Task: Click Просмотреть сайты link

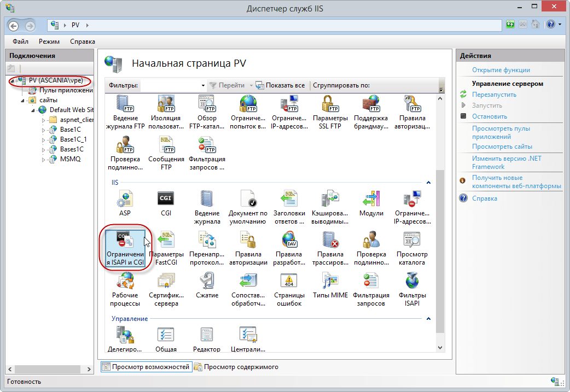Action: click(502, 147)
